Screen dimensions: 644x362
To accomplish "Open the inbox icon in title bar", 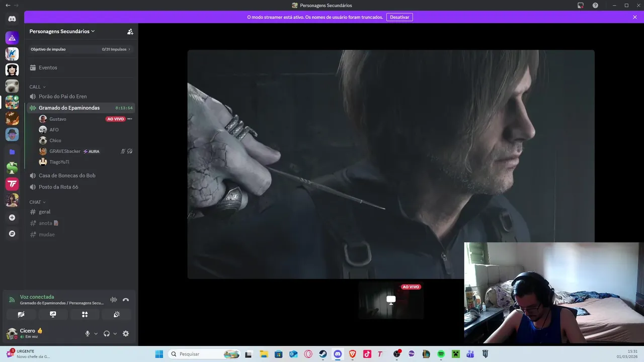I will 581,6.
